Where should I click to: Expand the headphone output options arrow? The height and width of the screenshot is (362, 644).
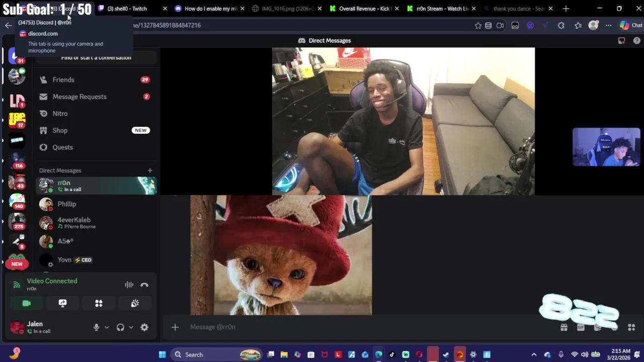pos(131,327)
